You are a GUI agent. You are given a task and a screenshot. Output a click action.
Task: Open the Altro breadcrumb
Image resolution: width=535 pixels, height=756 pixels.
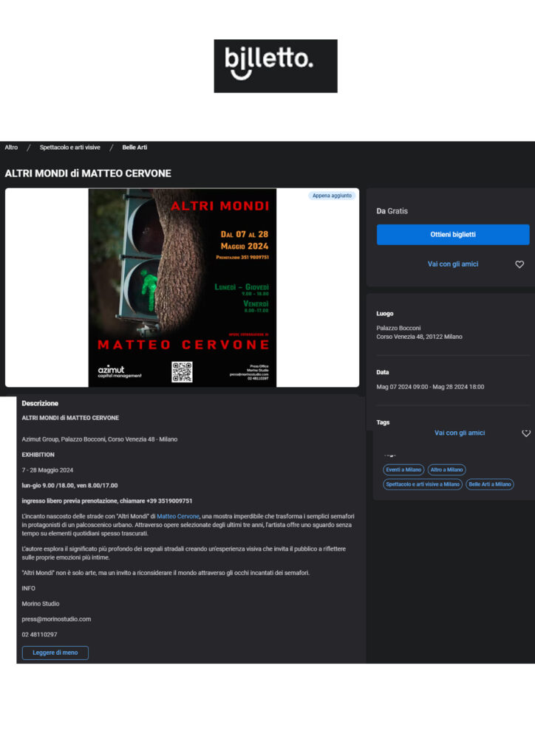[11, 148]
